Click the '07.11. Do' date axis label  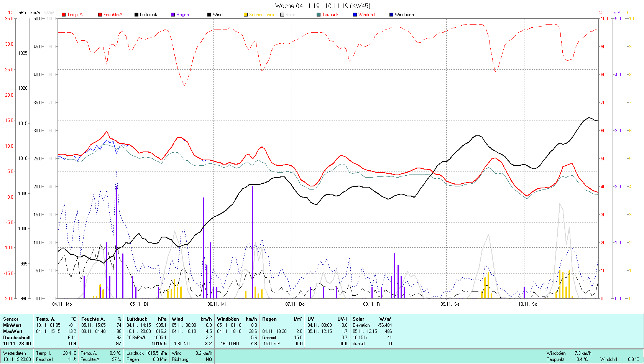pyautogui.click(x=295, y=304)
